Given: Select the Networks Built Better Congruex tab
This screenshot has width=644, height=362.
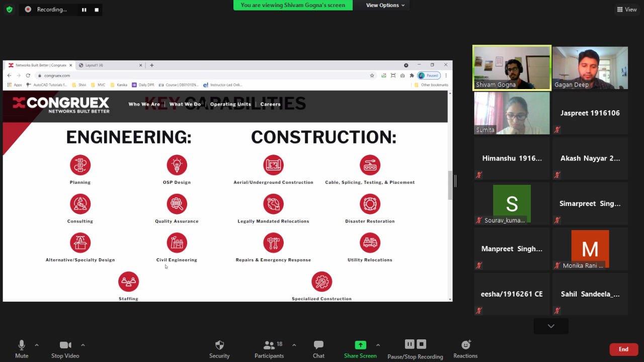Looking at the screenshot, I should 40,65.
